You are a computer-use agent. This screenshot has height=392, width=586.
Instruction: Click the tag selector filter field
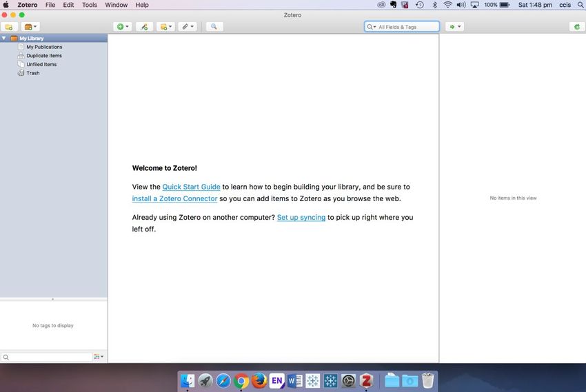(47, 358)
